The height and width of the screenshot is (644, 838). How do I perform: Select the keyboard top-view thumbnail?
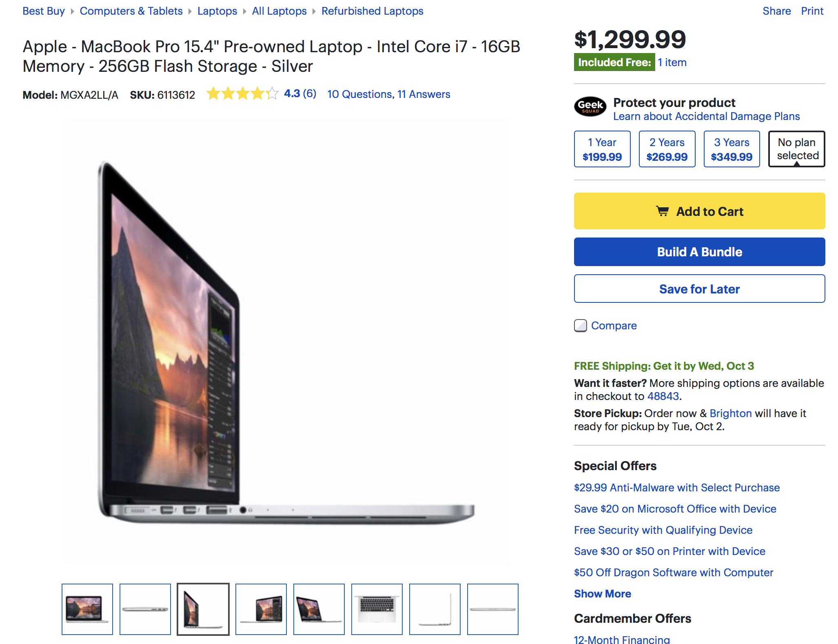click(377, 609)
